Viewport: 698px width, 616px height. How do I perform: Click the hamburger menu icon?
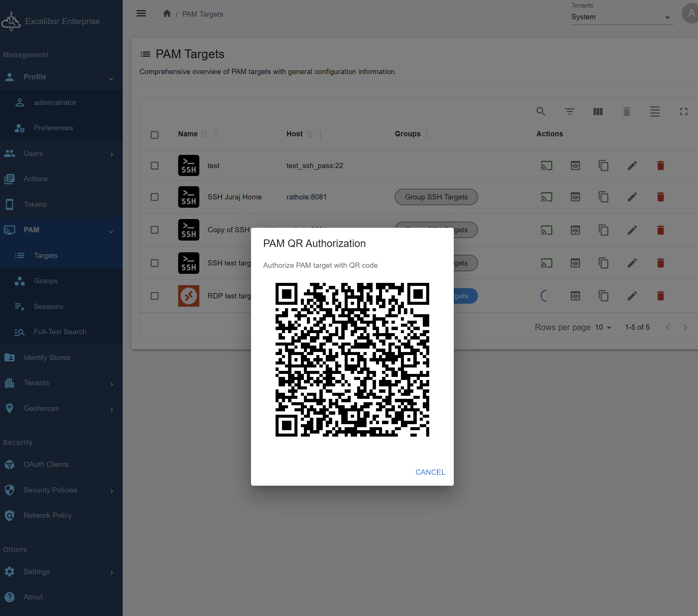(x=141, y=14)
